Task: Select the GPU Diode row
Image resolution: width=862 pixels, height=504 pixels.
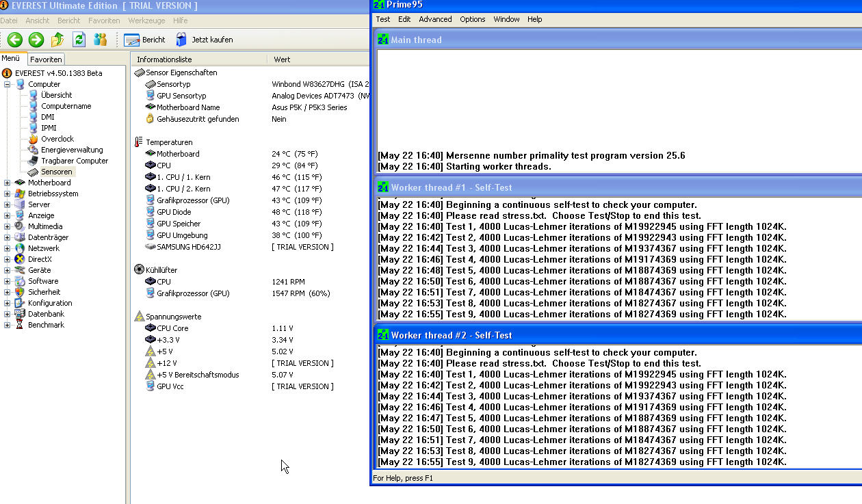Action: pos(250,212)
